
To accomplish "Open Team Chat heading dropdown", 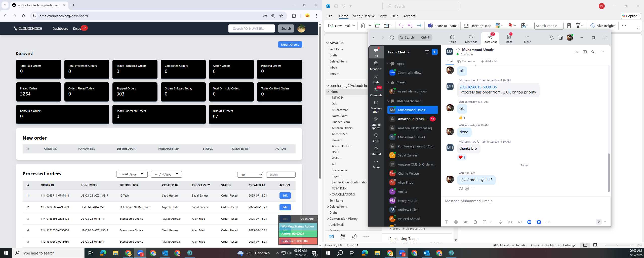I will click(409, 52).
